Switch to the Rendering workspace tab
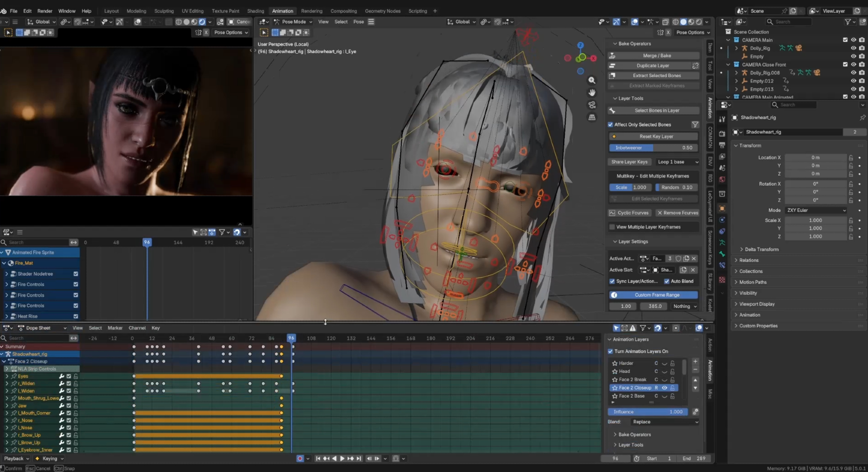The image size is (868, 472). (312, 11)
